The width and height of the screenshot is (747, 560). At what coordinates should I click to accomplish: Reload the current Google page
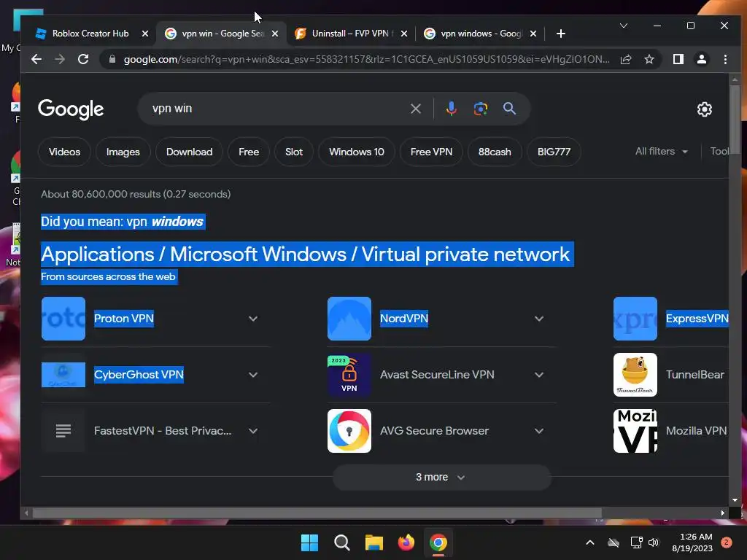click(x=83, y=59)
